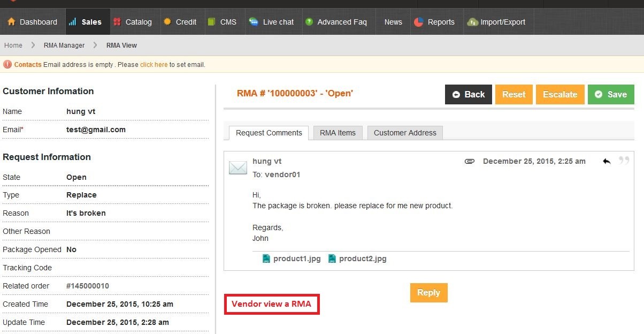Click the 'click here' link to set email
This screenshot has height=334, width=644.
154,65
